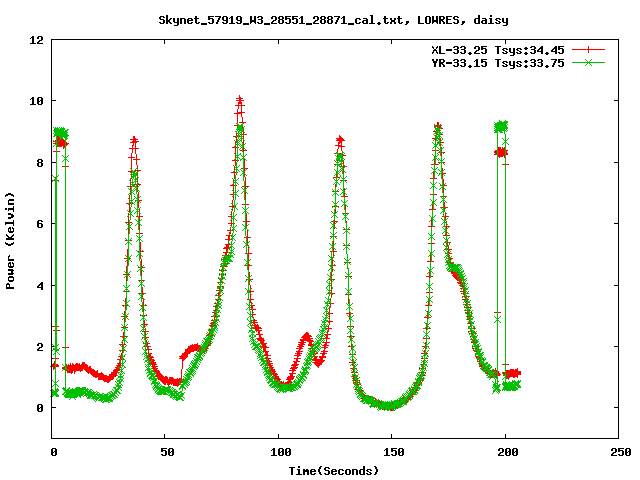The height and width of the screenshot is (480, 640).
Task: Click the x-axis tick label 100
Action: pyautogui.click(x=280, y=452)
